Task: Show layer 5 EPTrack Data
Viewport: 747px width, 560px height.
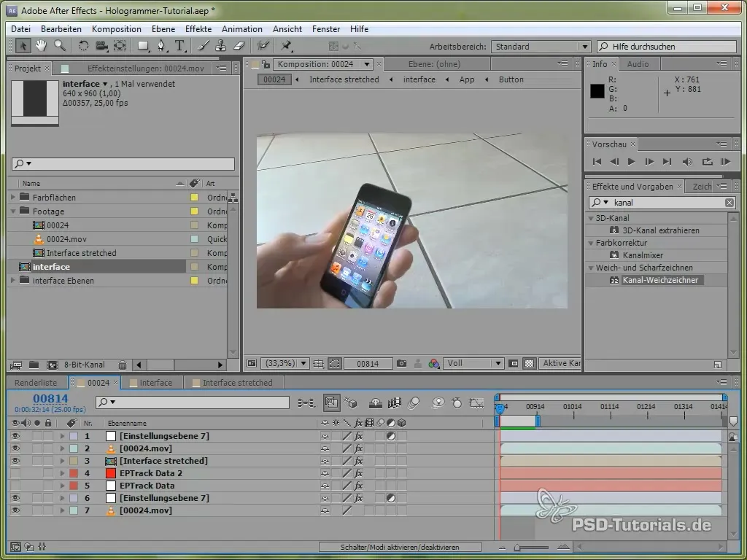Action: coord(15,485)
